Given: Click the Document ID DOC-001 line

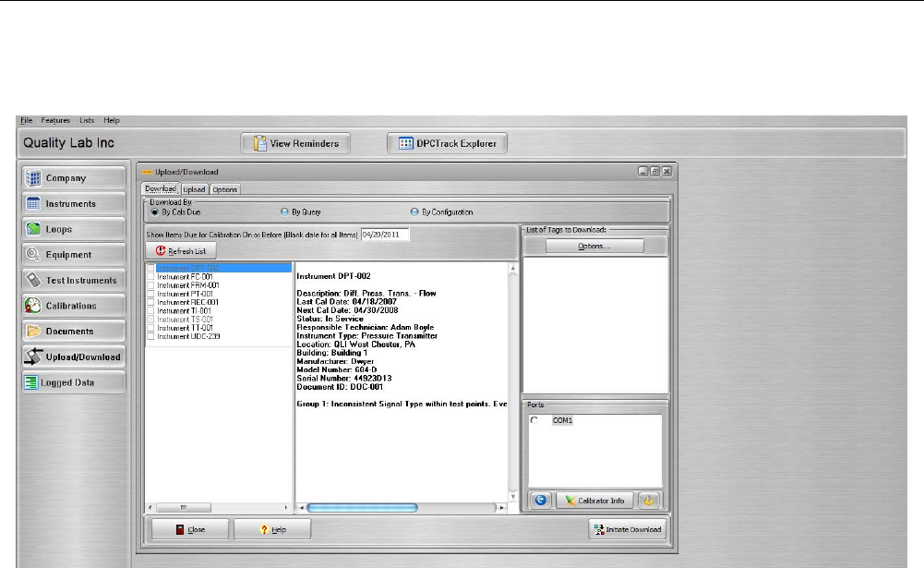Looking at the screenshot, I should coord(340,387).
